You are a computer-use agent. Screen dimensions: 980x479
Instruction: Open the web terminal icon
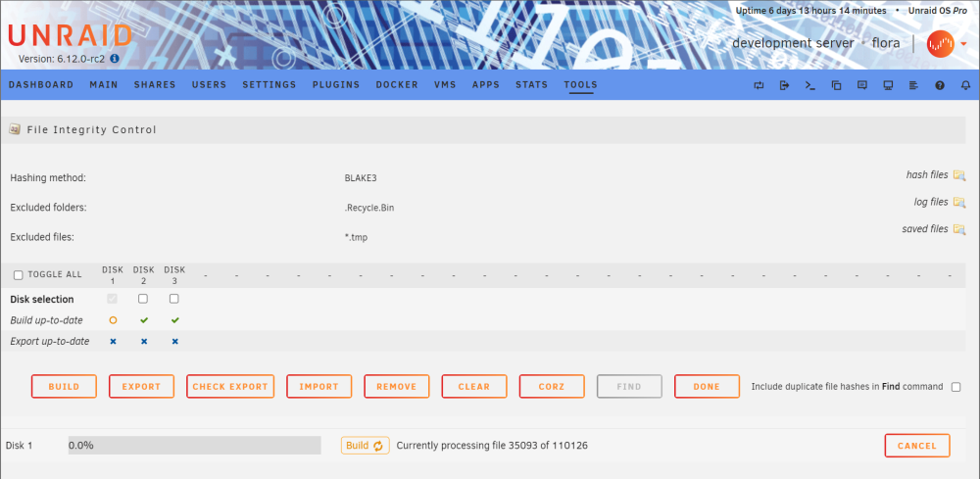tap(810, 85)
